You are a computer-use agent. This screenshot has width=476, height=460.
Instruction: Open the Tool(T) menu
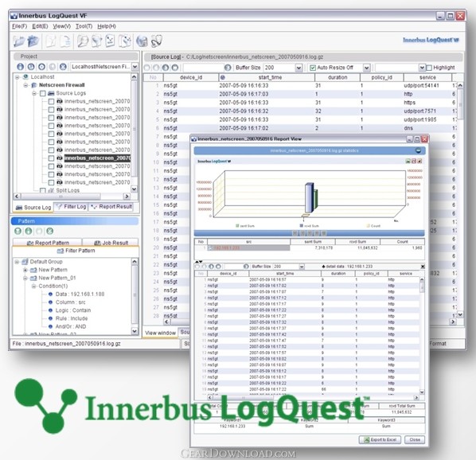point(84,26)
